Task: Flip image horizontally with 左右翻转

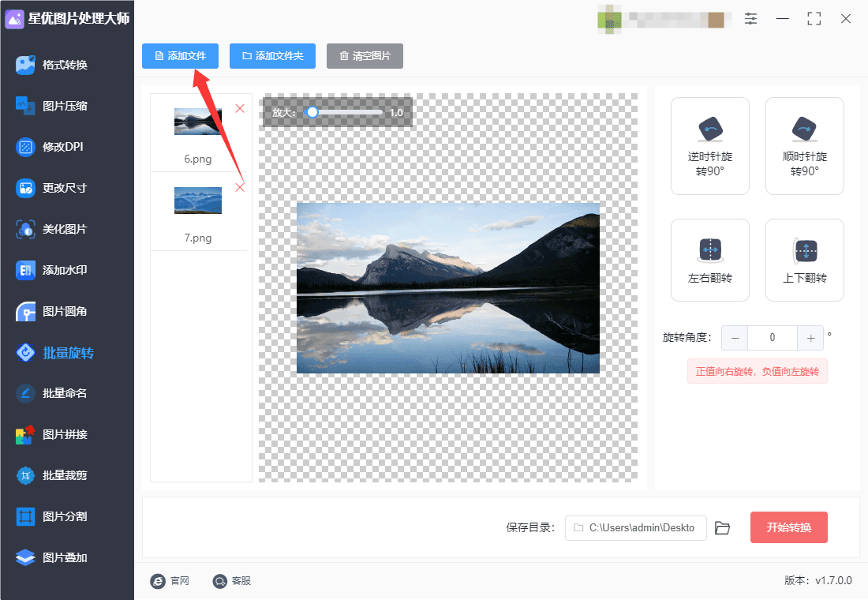Action: click(x=709, y=261)
